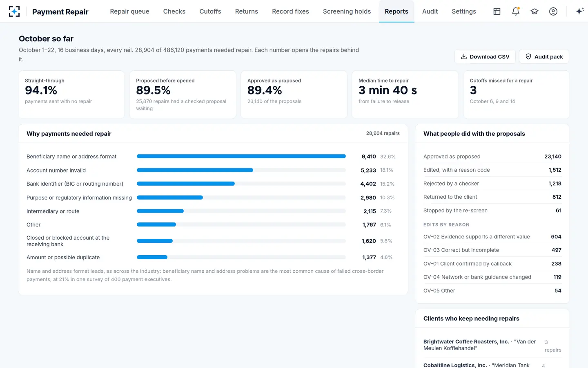
Task: Select the Returns tab
Action: pyautogui.click(x=247, y=11)
